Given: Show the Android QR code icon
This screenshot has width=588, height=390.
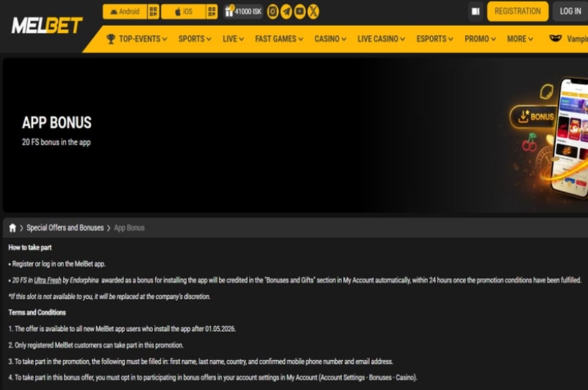Looking at the screenshot, I should click(154, 11).
